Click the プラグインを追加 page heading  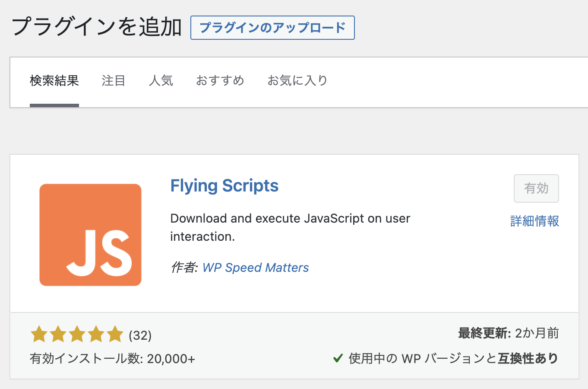click(97, 27)
